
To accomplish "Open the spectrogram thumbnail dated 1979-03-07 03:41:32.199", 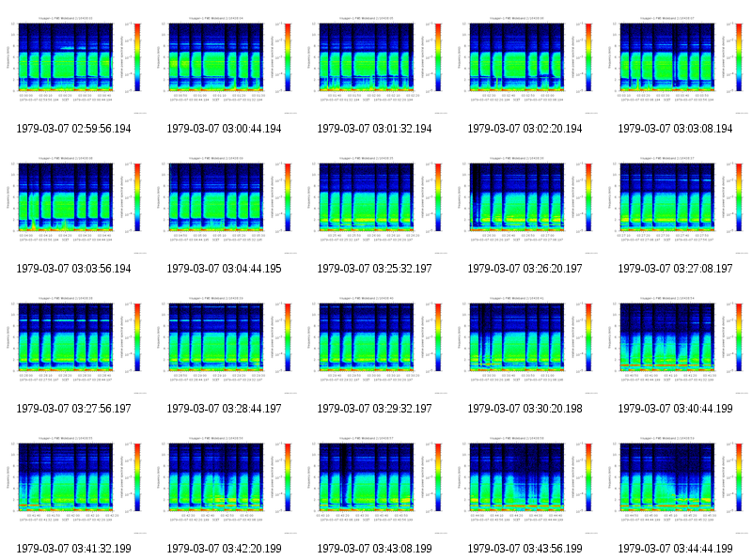I will tap(73, 484).
